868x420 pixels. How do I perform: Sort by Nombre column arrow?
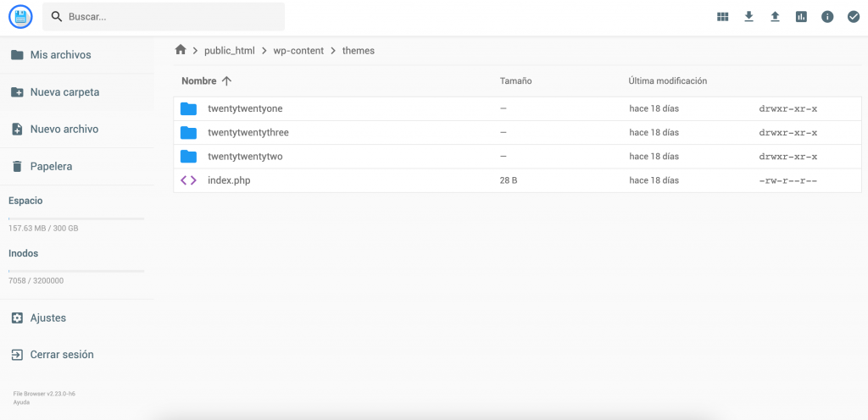click(226, 81)
